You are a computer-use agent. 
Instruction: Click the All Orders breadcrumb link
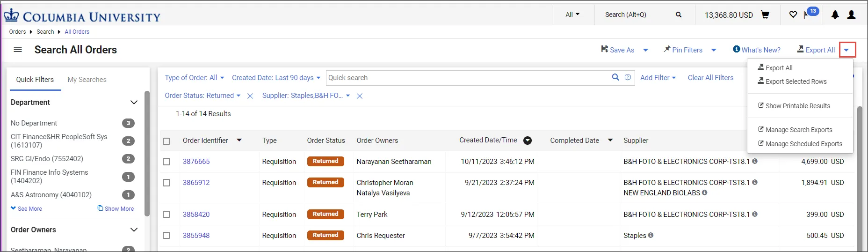click(77, 32)
